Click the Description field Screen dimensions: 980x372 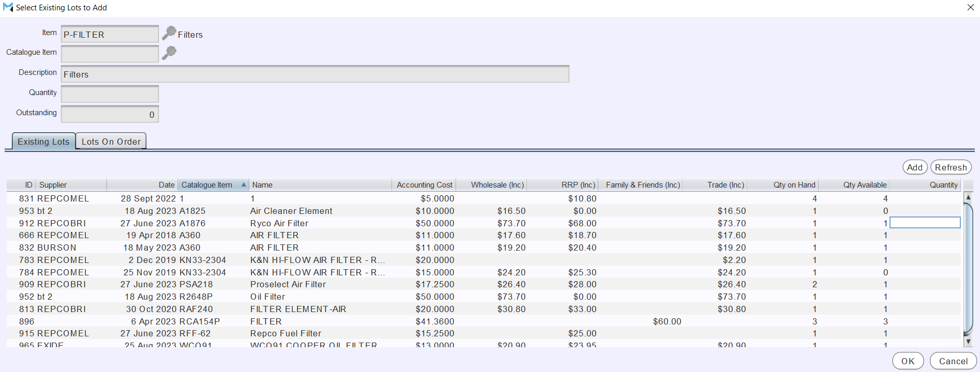[315, 74]
